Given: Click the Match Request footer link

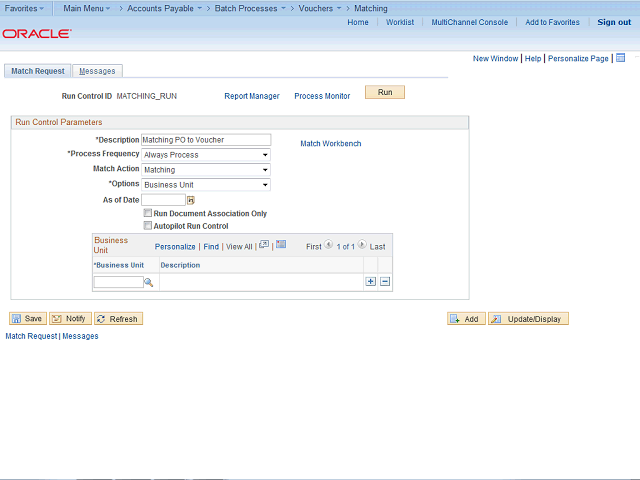Looking at the screenshot, I should [x=31, y=336].
